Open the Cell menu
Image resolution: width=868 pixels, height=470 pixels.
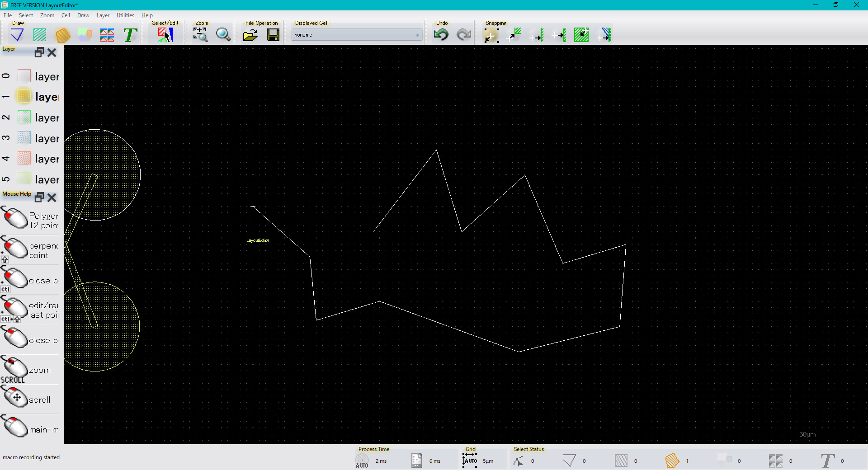click(x=66, y=15)
